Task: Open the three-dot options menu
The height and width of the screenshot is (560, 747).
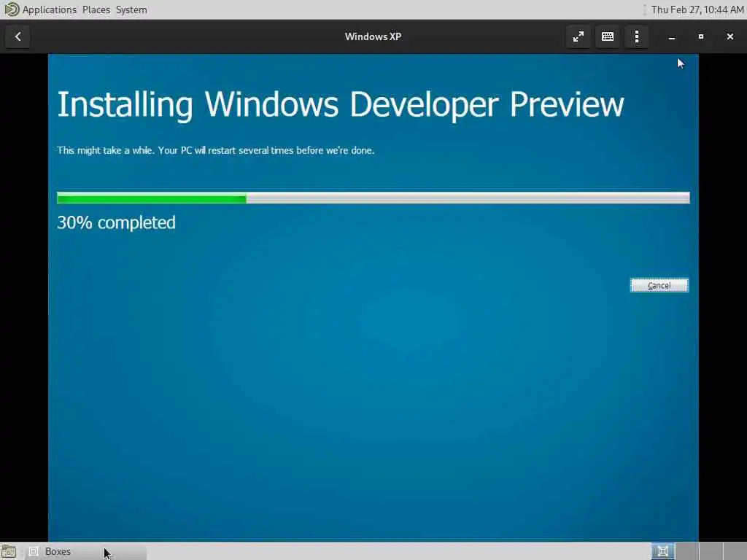Action: click(x=636, y=36)
